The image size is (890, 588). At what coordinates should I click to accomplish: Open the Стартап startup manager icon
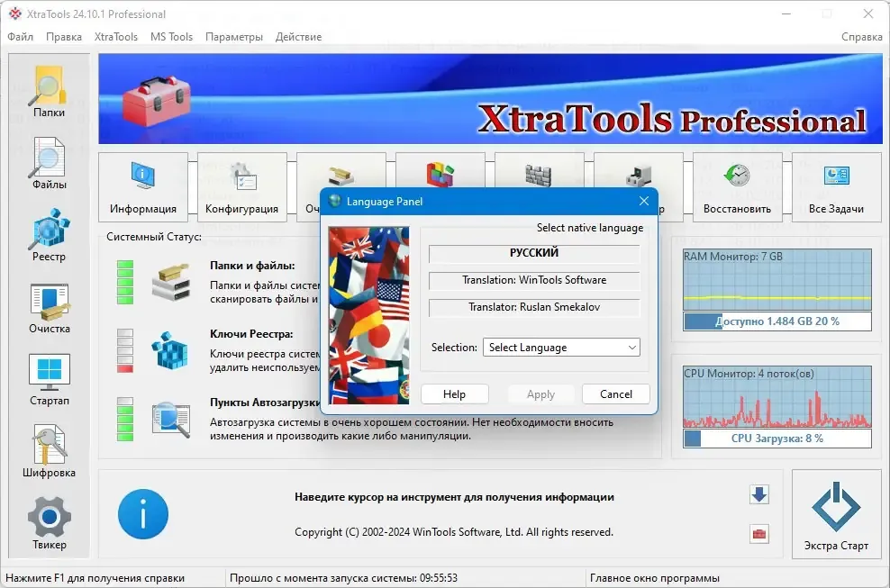click(x=49, y=380)
